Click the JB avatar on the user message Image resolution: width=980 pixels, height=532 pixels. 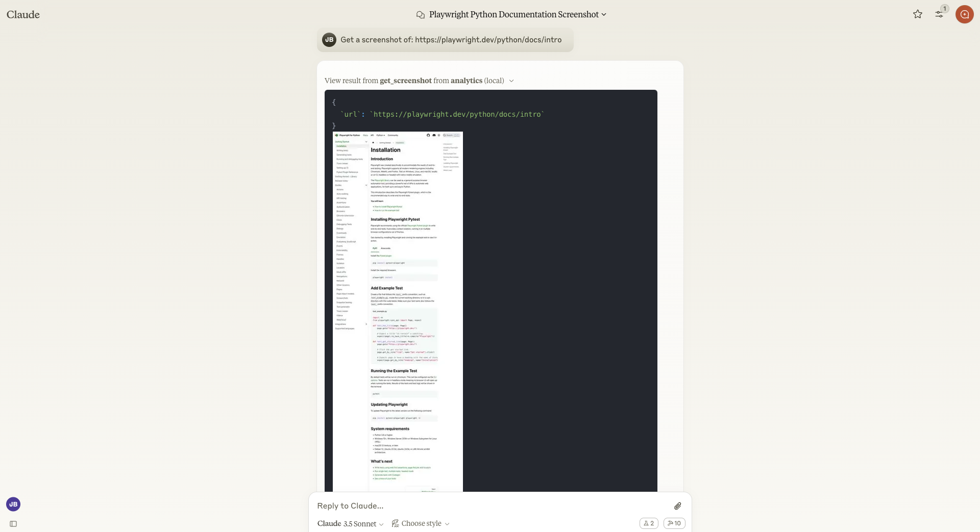(329, 39)
